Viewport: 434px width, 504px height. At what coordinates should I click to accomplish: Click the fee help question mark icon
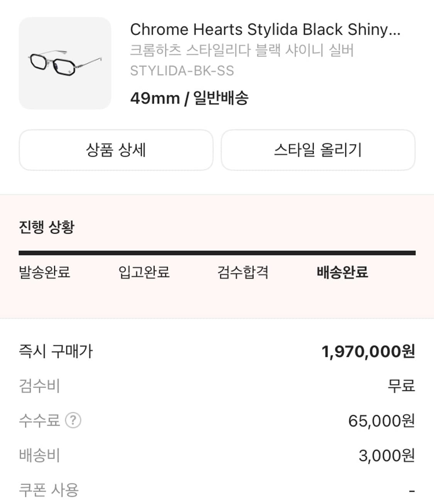click(73, 420)
